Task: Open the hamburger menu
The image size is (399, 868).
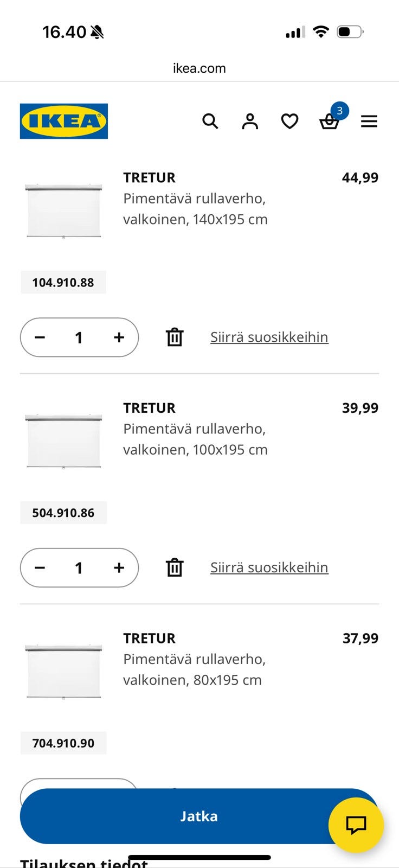Action: (369, 121)
